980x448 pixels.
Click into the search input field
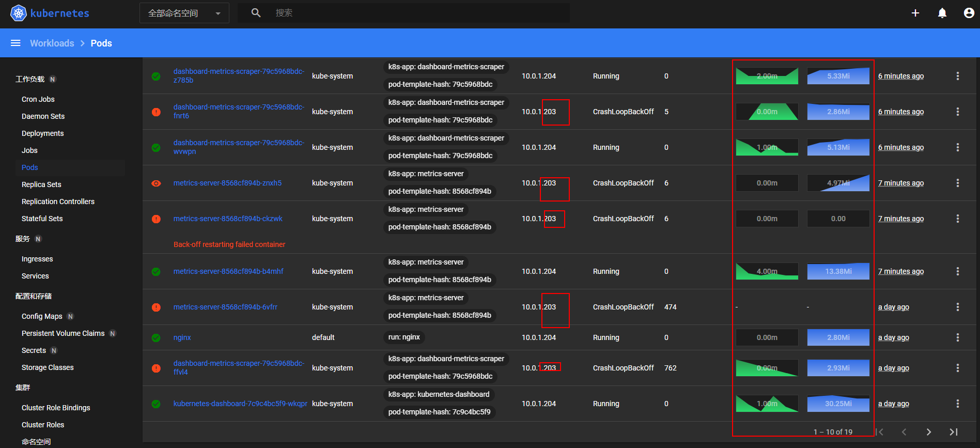(418, 13)
